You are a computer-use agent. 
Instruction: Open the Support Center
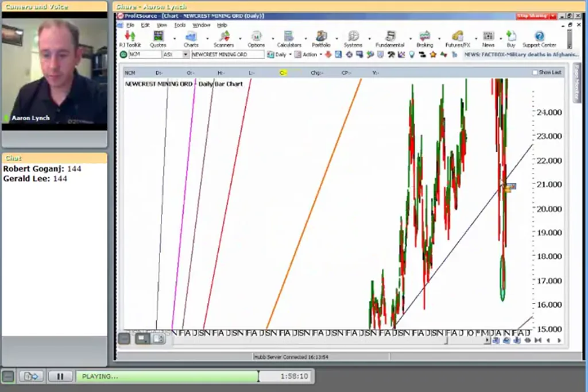[539, 39]
